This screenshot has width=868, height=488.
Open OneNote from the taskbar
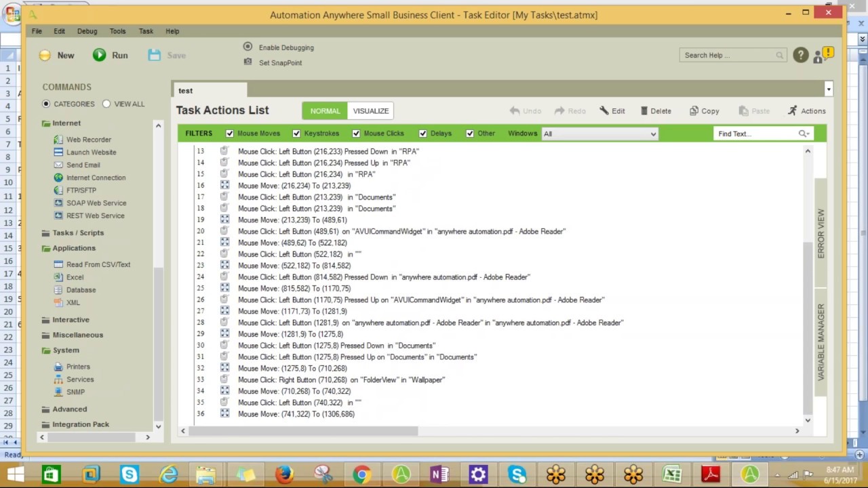439,474
